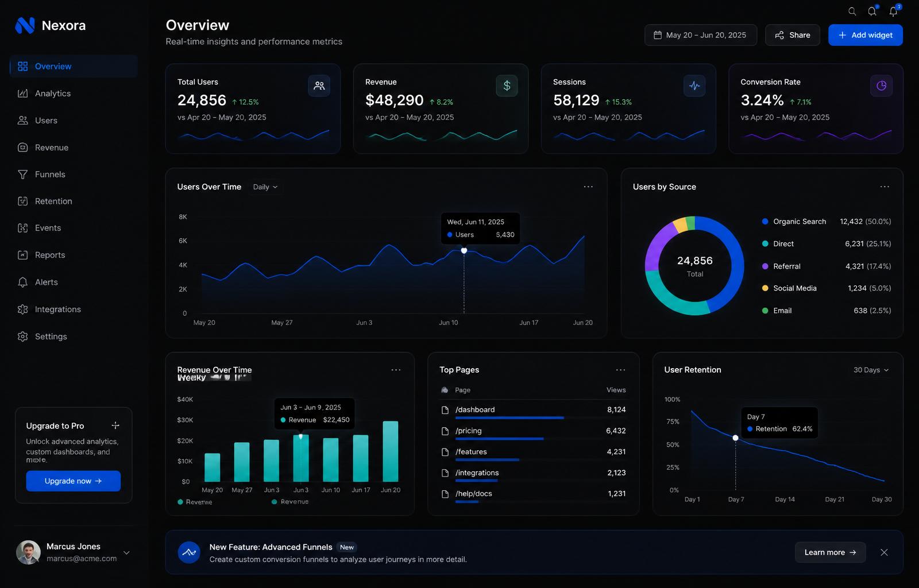Click the May 20 revenue bar
The height and width of the screenshot is (588, 919).
click(x=213, y=467)
